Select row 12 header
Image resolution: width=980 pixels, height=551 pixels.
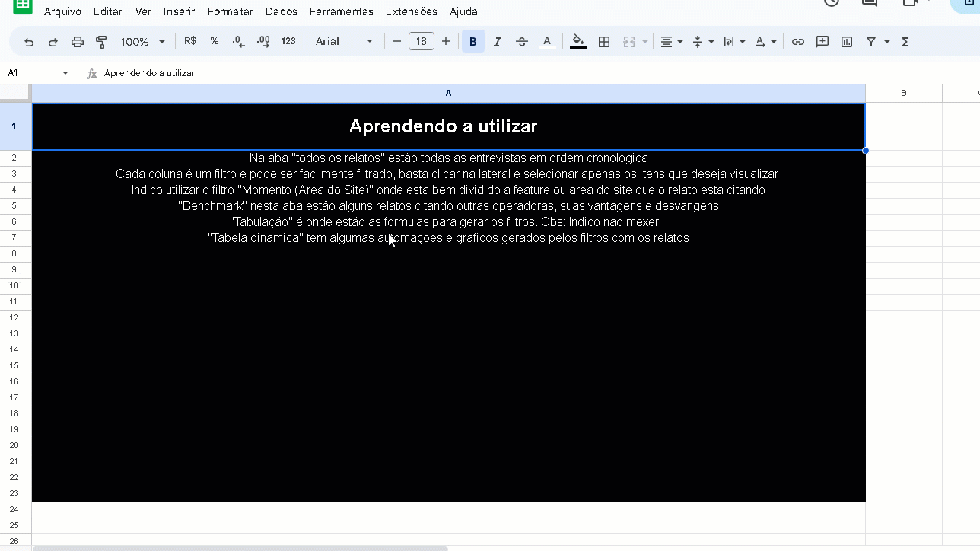(x=15, y=317)
